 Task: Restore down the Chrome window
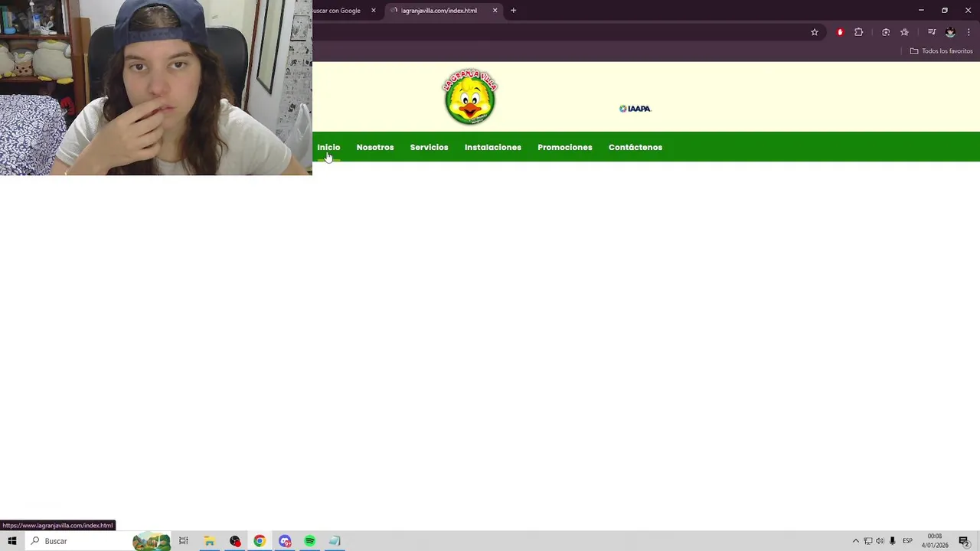pyautogui.click(x=945, y=10)
